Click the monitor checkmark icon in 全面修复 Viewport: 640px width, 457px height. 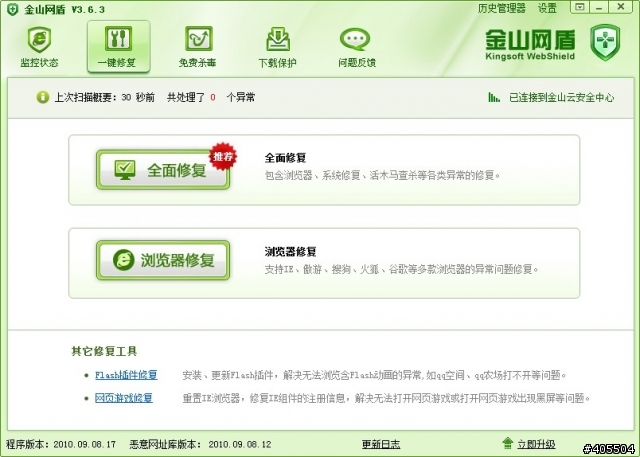click(125, 170)
